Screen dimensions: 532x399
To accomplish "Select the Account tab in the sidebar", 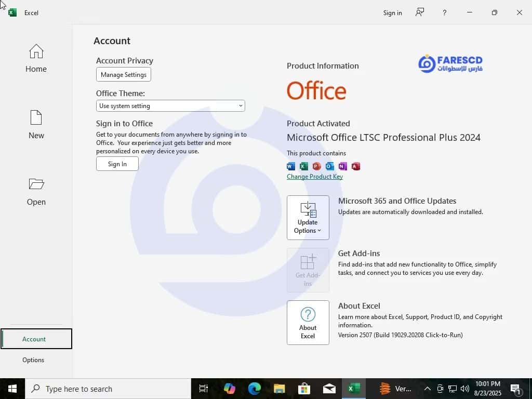I will click(x=36, y=339).
